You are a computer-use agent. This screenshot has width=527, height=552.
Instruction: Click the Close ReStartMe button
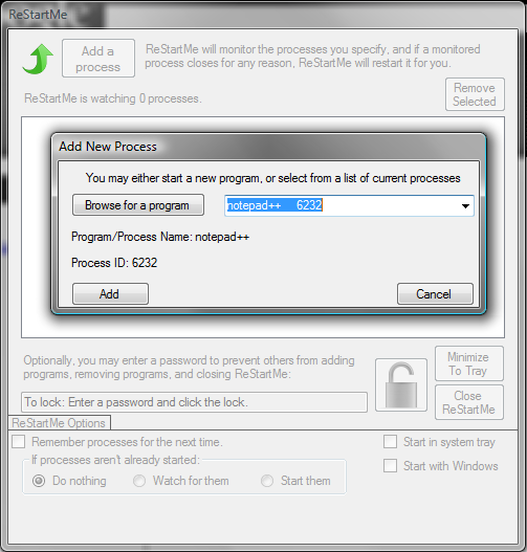[469, 402]
